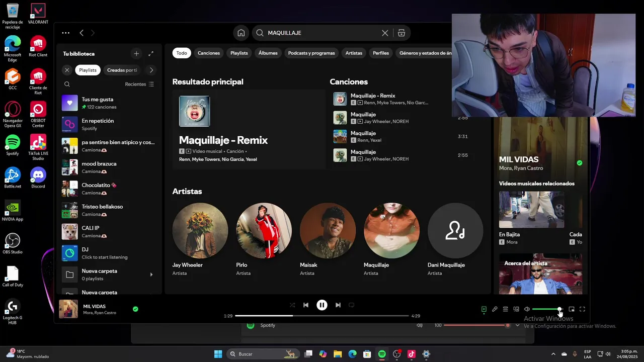644x362 pixels.
Task: Enter full screen mode in the player
Action: [582, 309]
